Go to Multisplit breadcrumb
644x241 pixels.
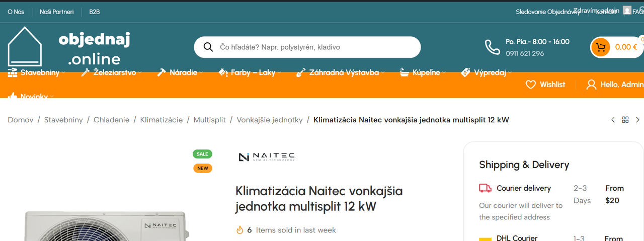[210, 120]
